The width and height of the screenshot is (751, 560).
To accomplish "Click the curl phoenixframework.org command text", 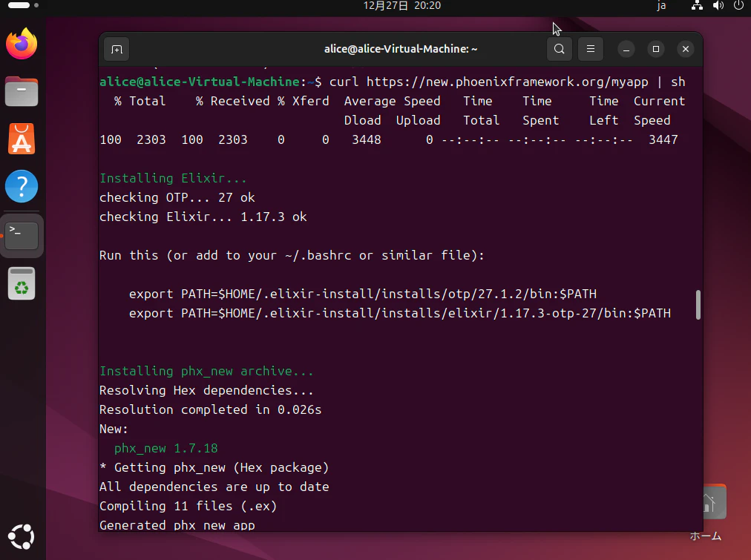I will coord(507,82).
